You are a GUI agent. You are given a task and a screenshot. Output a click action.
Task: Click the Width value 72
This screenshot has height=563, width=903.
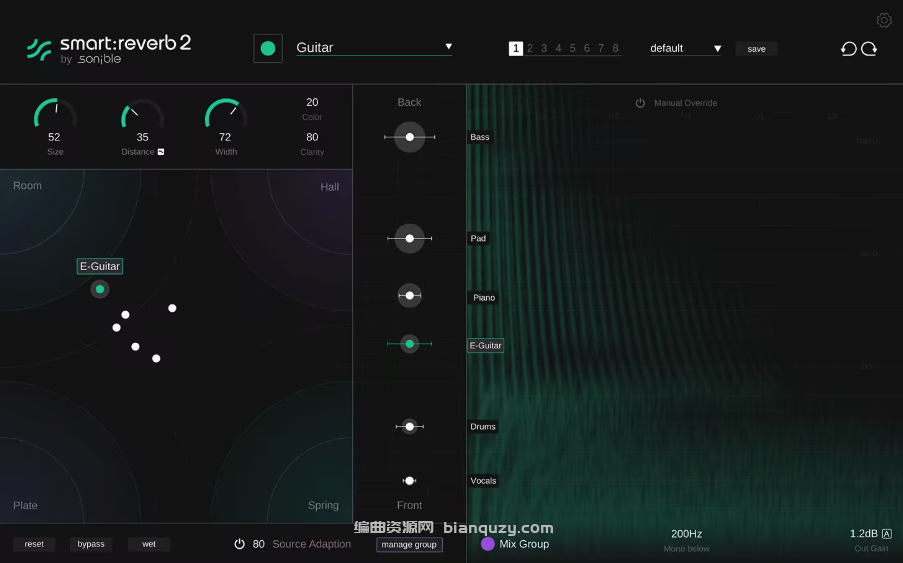[225, 137]
